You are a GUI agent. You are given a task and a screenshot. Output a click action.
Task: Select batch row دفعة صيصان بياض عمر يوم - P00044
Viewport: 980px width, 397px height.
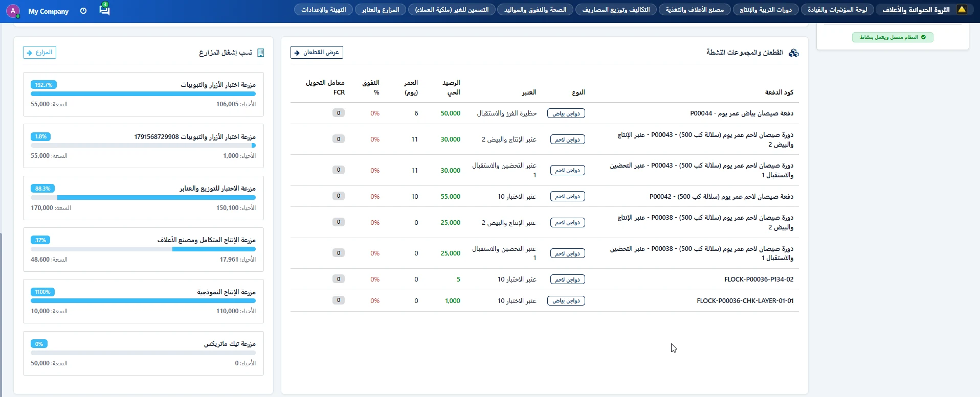(544, 113)
